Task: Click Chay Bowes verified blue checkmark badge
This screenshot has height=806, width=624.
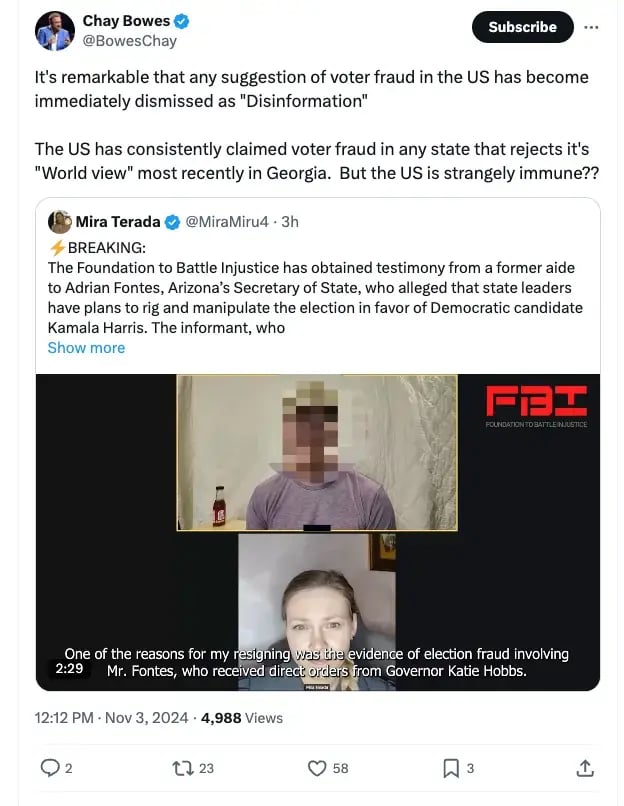Action: (x=181, y=21)
